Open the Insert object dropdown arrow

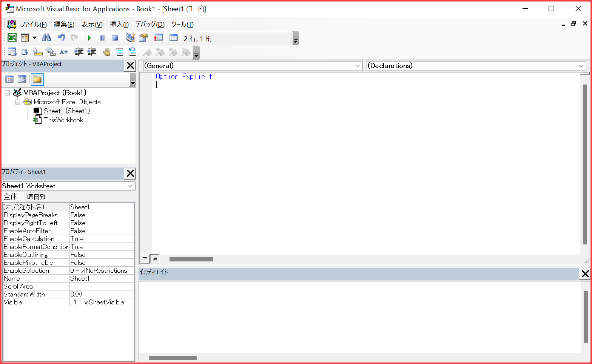[x=34, y=38]
